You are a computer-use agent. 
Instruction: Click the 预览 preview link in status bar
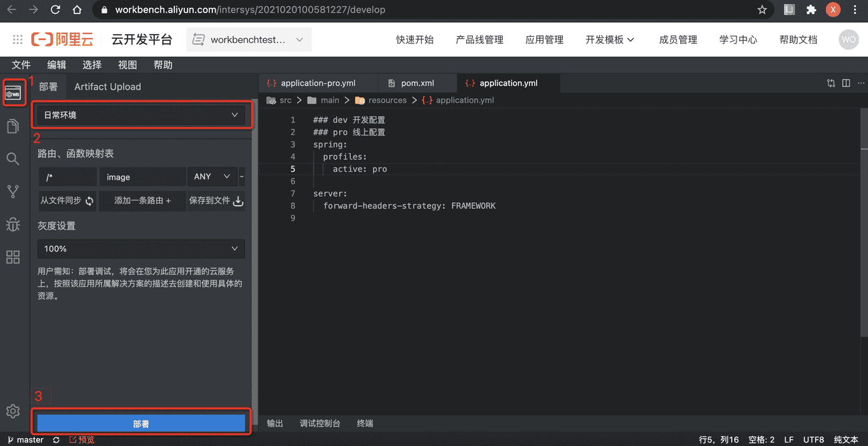pos(81,439)
